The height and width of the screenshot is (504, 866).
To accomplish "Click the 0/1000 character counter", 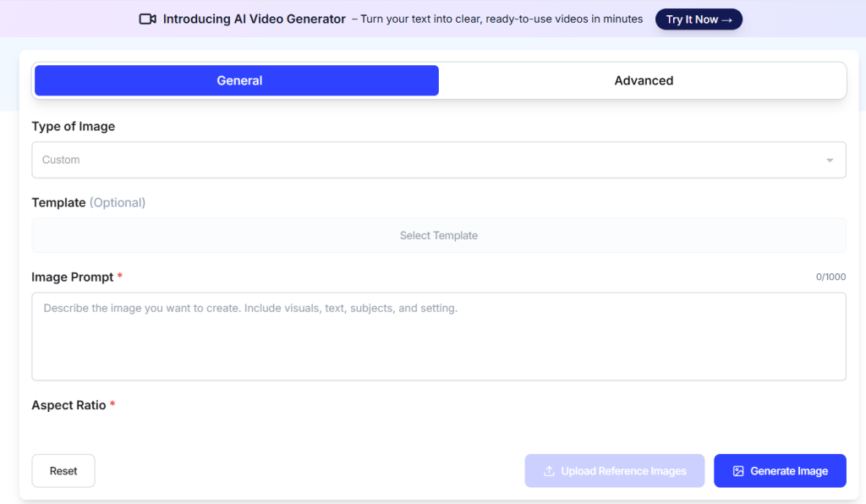I will [830, 277].
